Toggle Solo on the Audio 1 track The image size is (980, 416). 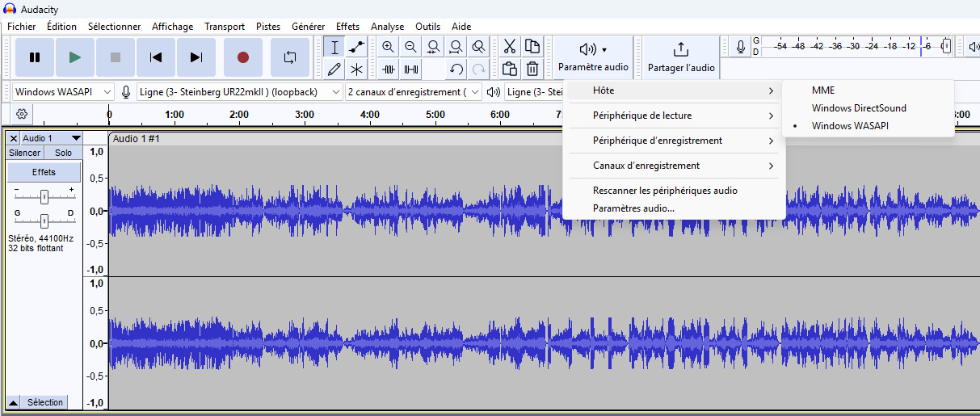coord(63,153)
